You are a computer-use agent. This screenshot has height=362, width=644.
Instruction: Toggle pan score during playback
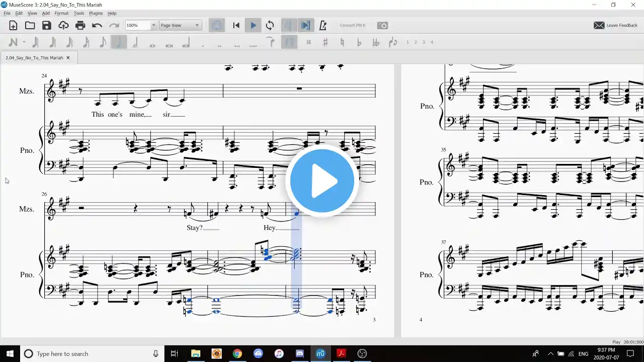click(305, 25)
